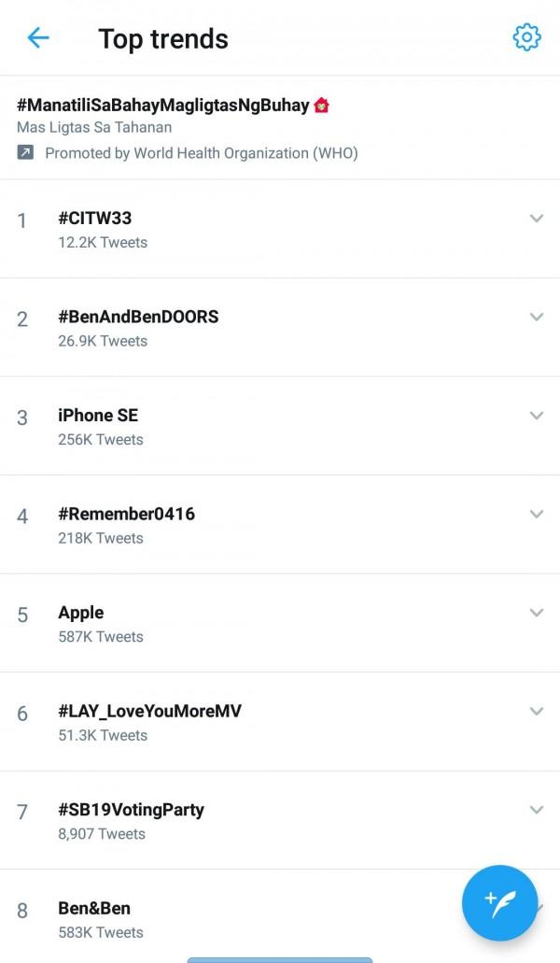560x963 pixels.
Task: Expand chevron next to Apple trend
Action: point(536,613)
